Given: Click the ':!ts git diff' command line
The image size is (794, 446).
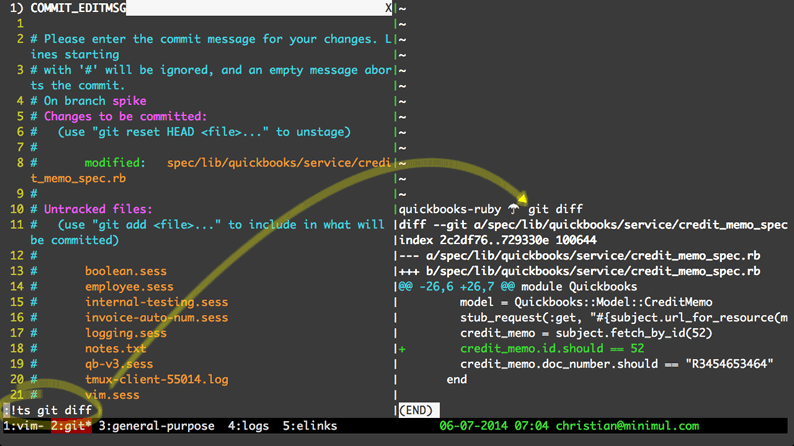Looking at the screenshot, I should pos(48,410).
